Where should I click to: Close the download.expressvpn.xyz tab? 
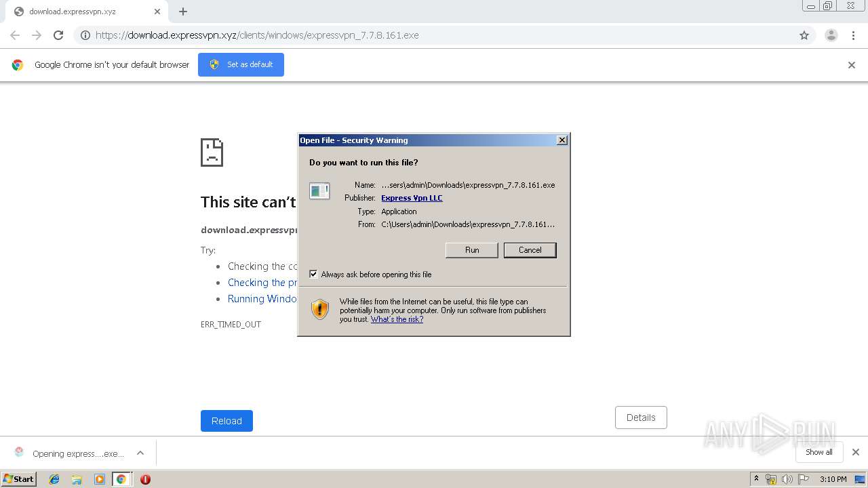point(157,12)
